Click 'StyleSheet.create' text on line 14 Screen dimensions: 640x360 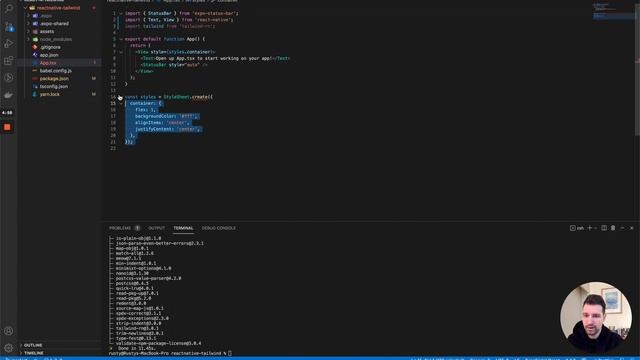pos(187,97)
